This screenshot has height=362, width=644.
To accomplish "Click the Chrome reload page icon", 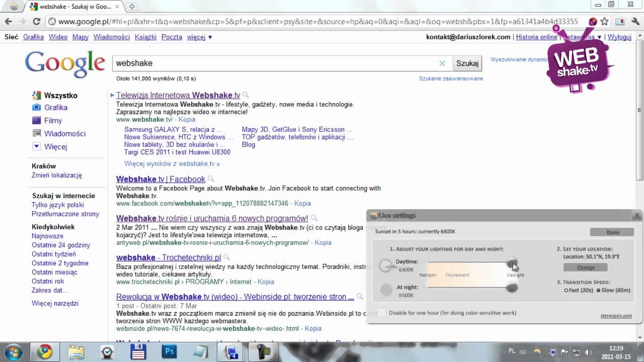I will click(x=36, y=22).
